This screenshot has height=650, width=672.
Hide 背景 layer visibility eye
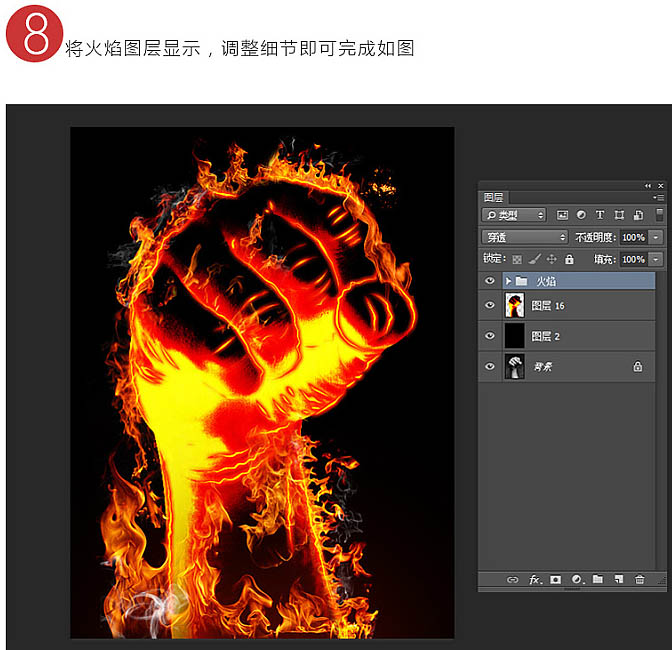(490, 366)
